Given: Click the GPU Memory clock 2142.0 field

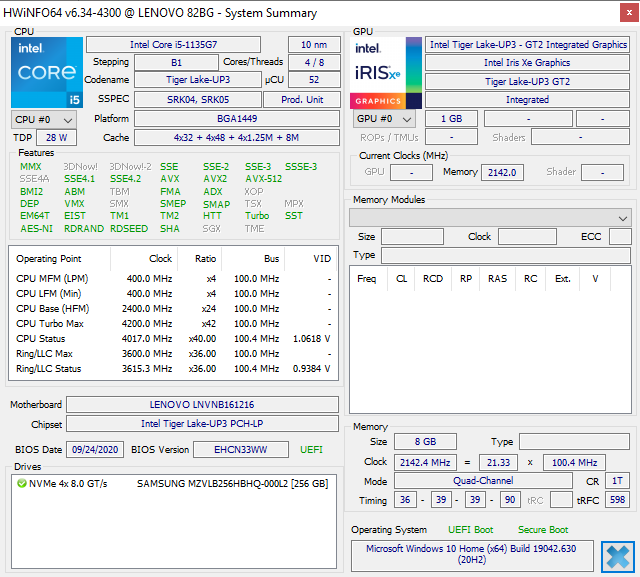Looking at the screenshot, I should click(x=502, y=172).
